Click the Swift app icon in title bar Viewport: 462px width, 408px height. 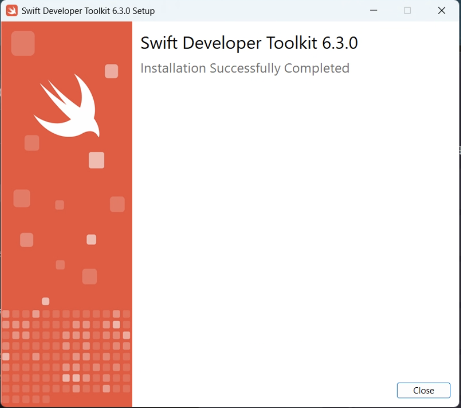pos(12,11)
